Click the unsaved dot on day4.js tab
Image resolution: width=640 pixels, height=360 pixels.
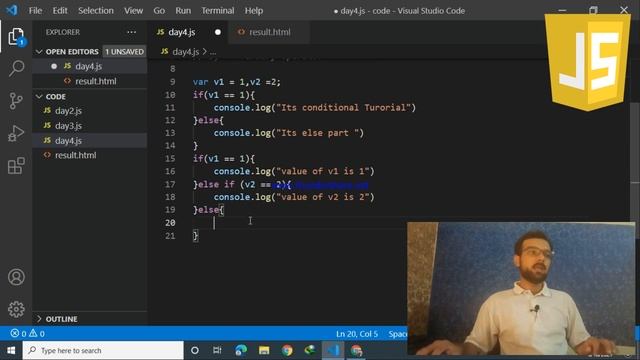click(x=218, y=32)
